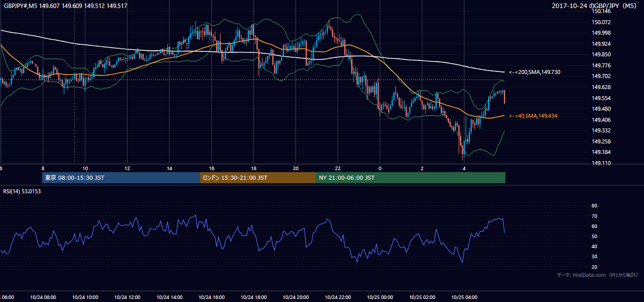Click price axis value 149.850
Image resolution: width=644 pixels, height=302 pixels.
click(x=601, y=55)
